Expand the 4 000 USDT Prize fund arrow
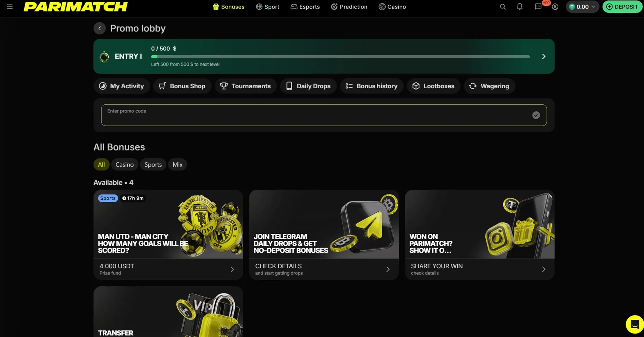This screenshot has height=337, width=644. click(x=232, y=269)
